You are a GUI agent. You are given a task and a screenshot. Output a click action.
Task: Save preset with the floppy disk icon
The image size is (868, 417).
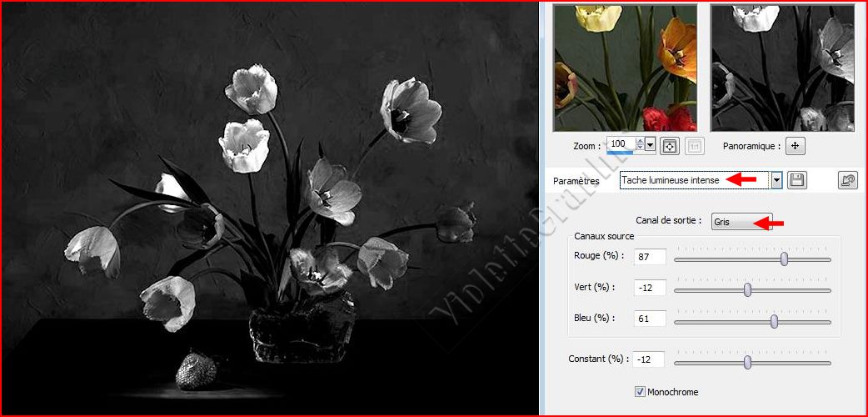(x=797, y=180)
